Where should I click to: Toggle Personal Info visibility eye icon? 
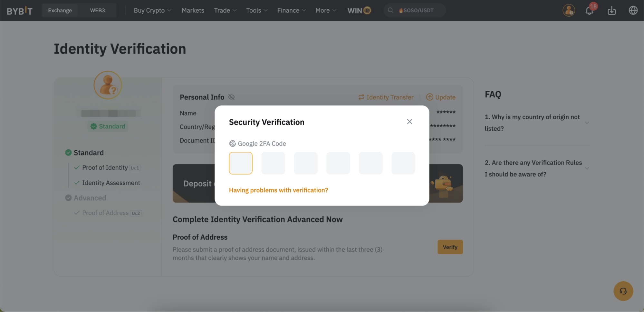tap(231, 97)
